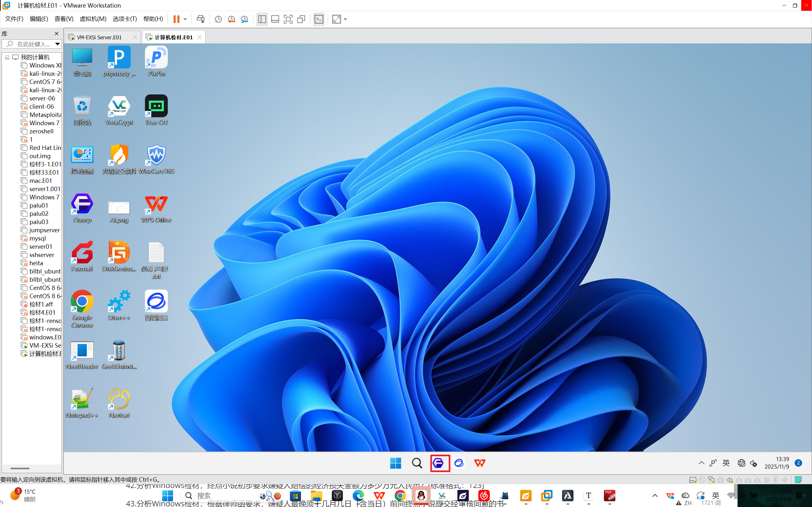Open the 虚拟机(M) menu
Screen dimensions: 812x507
point(93,19)
